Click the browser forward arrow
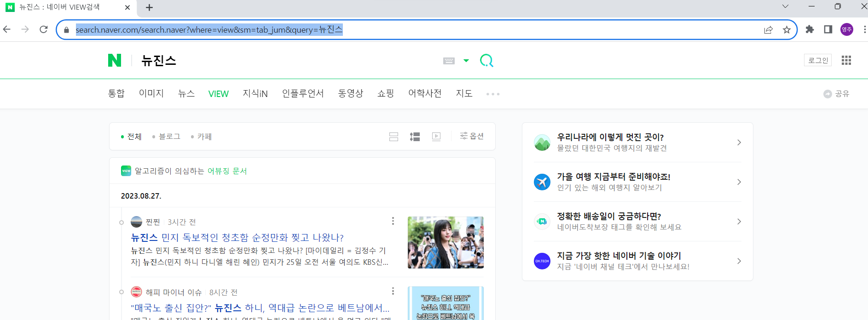Viewport: 868px width, 320px height. click(25, 29)
